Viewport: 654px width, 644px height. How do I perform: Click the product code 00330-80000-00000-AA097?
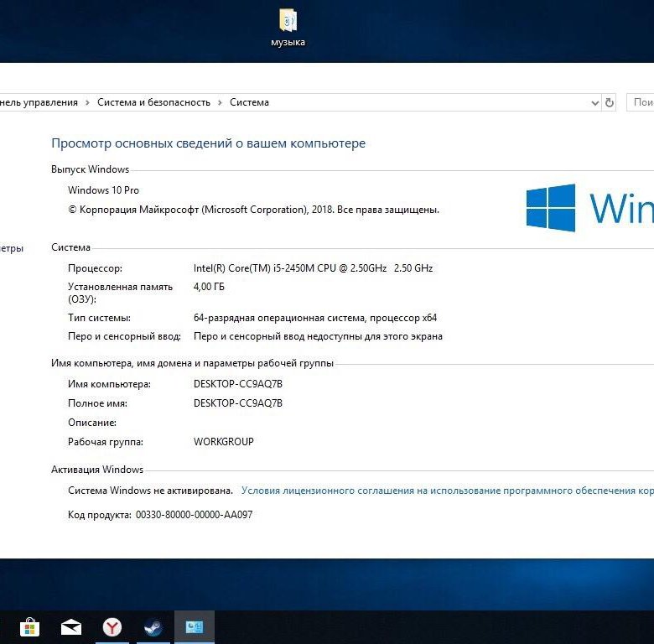(194, 515)
